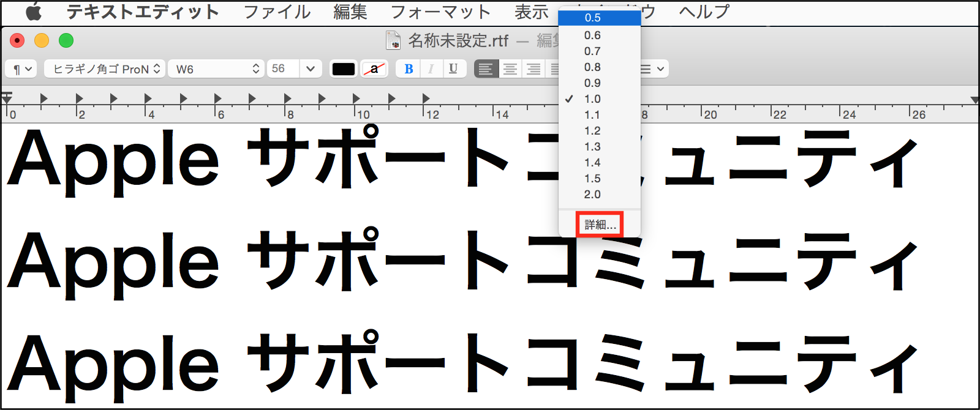Open the list bullets and numbering menu

tap(652, 69)
